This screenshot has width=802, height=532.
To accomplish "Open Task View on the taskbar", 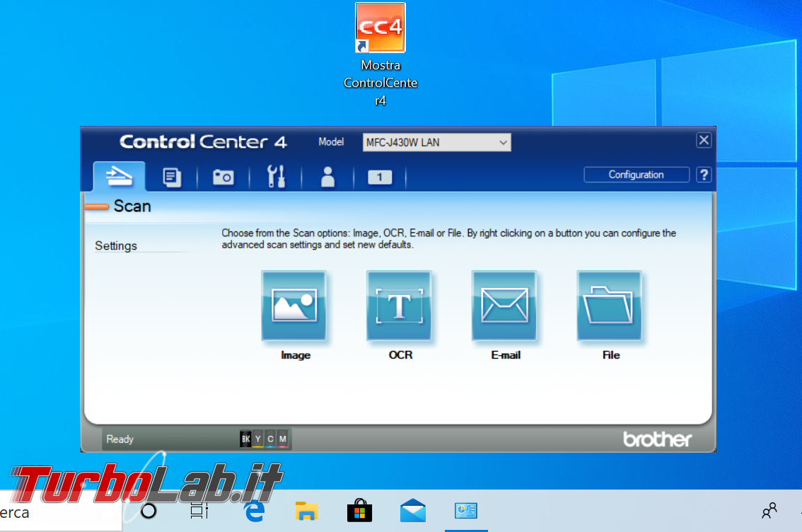I will (199, 511).
